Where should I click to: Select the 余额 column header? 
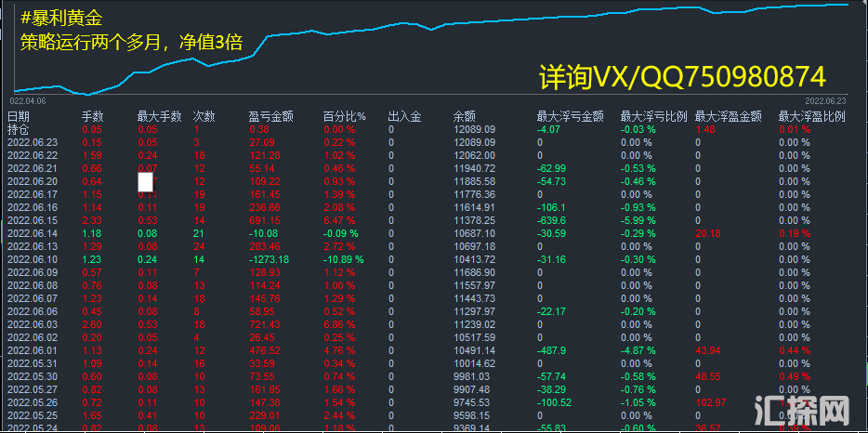[x=465, y=116]
